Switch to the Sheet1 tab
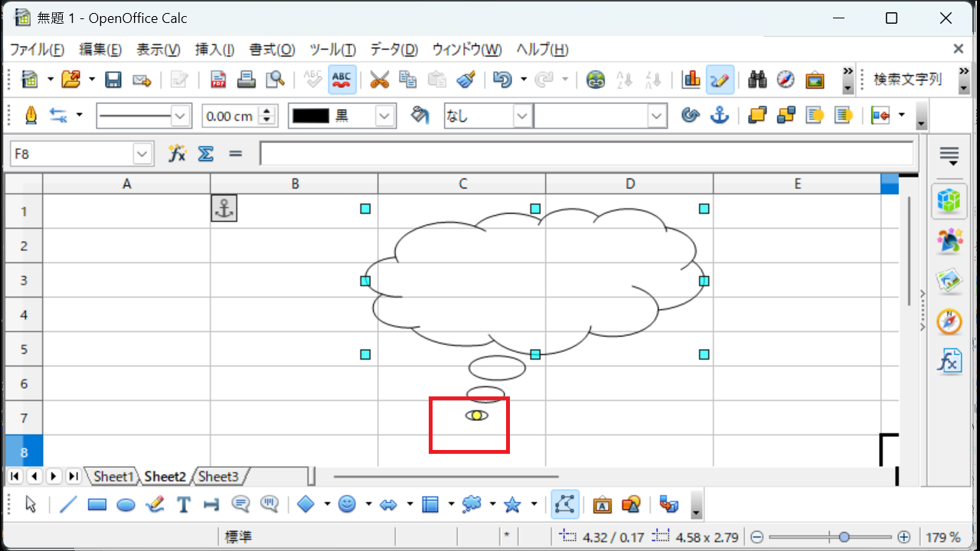This screenshot has height=551, width=980. 113,476
